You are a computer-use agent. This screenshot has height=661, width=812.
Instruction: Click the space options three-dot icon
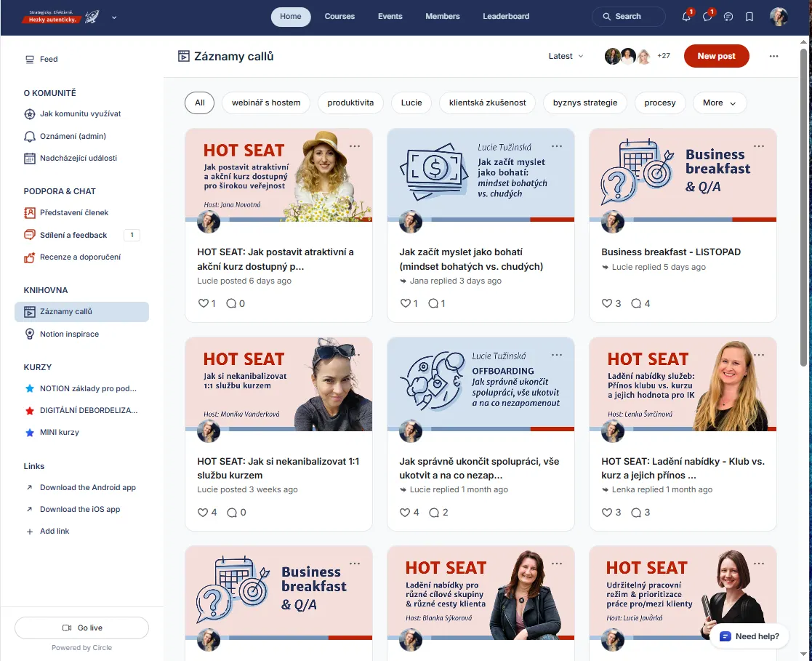click(x=773, y=56)
